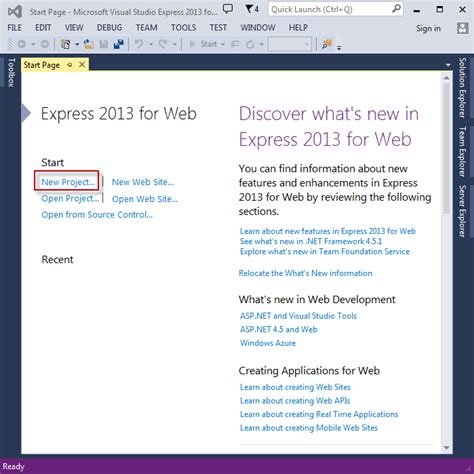This screenshot has width=474, height=474.
Task: Open Learn about new features in Express 2013 link
Action: 328,231
